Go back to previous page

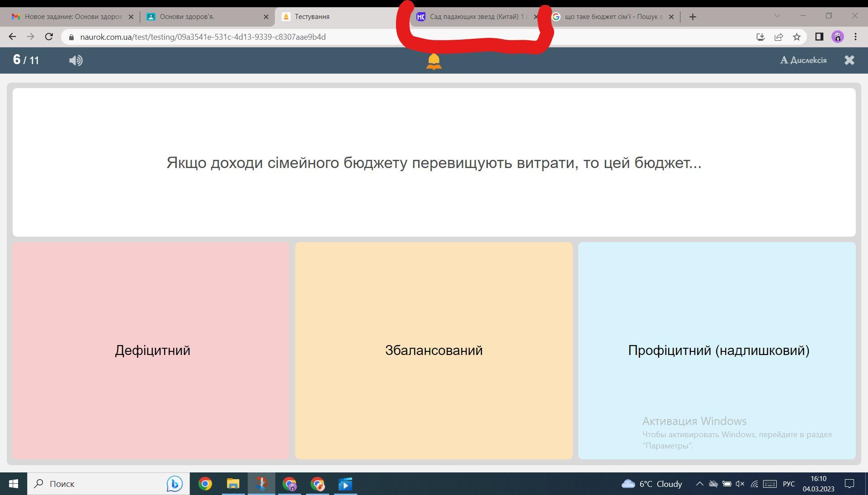(12, 37)
